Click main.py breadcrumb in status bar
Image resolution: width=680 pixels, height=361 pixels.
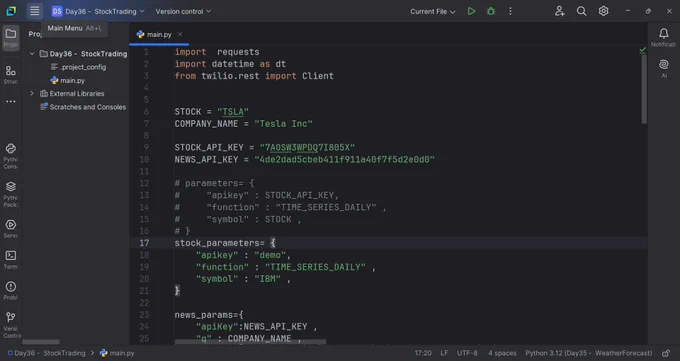[x=117, y=353]
